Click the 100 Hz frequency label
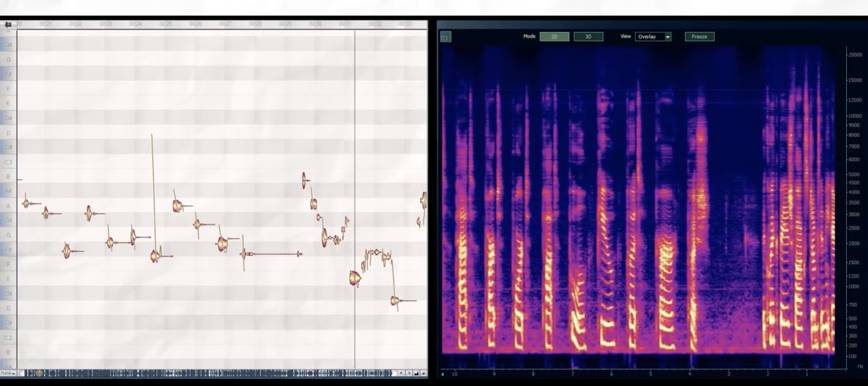868x386 pixels. pyautogui.click(x=853, y=356)
